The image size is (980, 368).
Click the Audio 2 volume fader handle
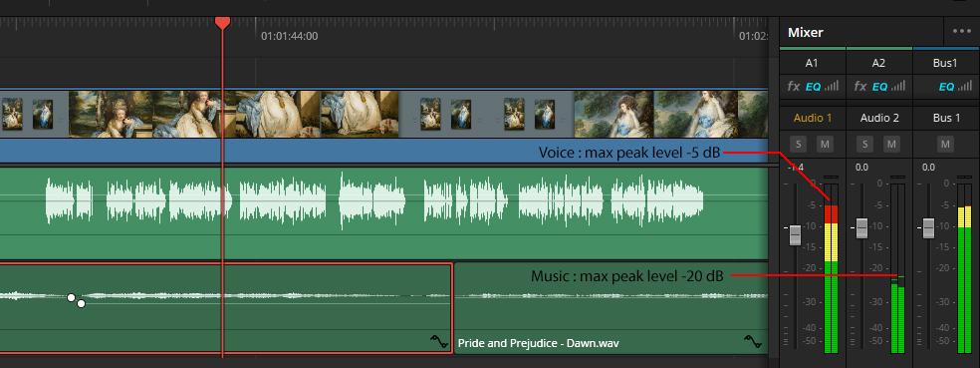(x=861, y=227)
